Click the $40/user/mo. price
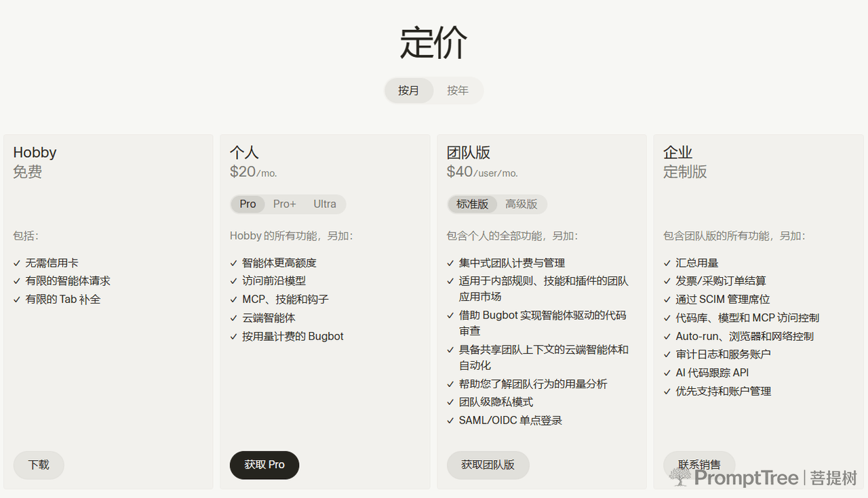868x498 pixels. pos(482,172)
